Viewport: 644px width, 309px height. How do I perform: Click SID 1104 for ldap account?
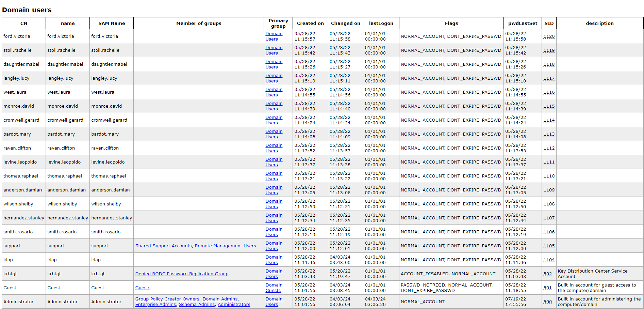549,260
